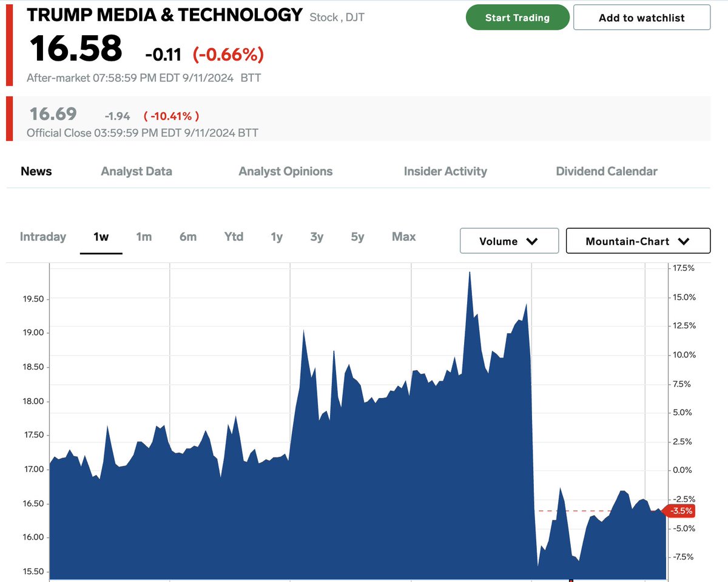Switch chart to 1y range

point(277,237)
